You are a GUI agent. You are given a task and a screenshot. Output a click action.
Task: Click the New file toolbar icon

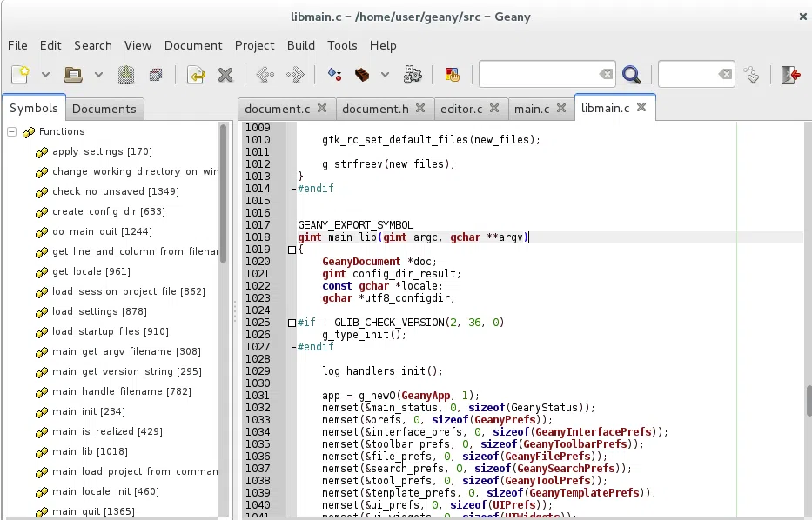click(x=20, y=75)
